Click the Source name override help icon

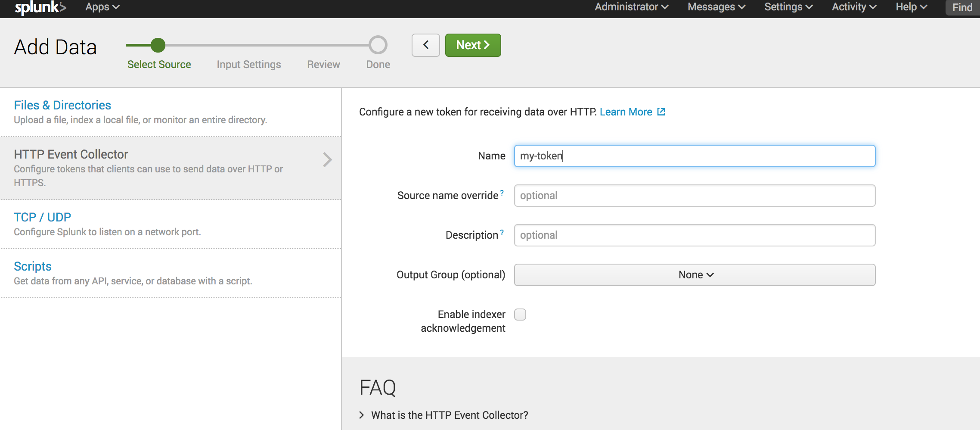(x=502, y=193)
